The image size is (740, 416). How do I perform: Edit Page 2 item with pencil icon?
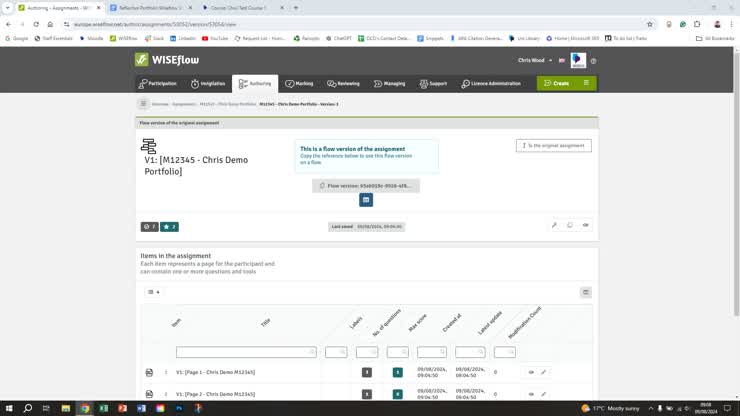[x=543, y=394]
